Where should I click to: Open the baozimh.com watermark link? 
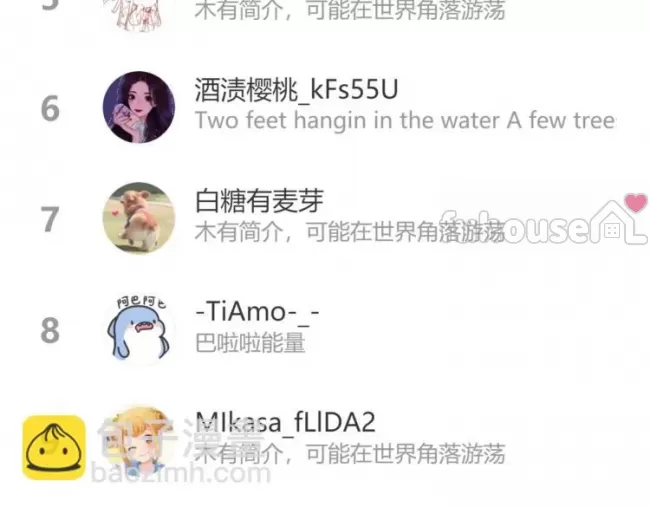pos(181,473)
